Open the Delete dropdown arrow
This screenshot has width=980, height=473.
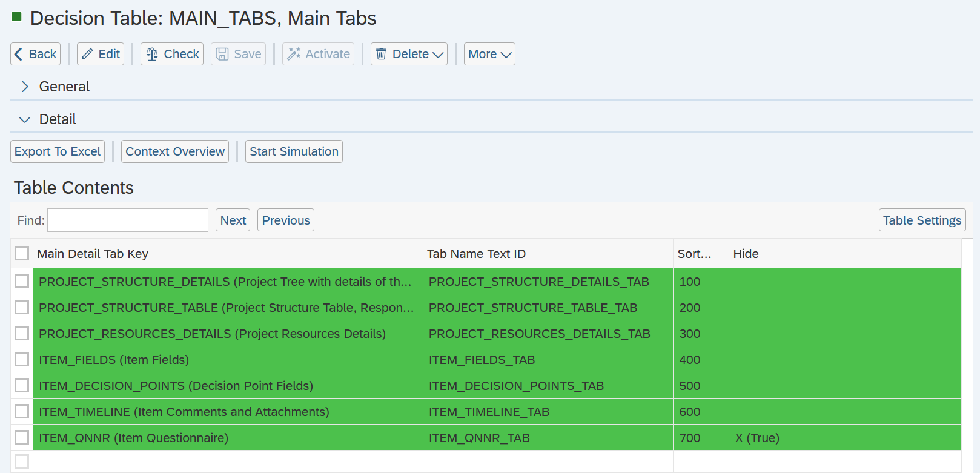point(438,55)
